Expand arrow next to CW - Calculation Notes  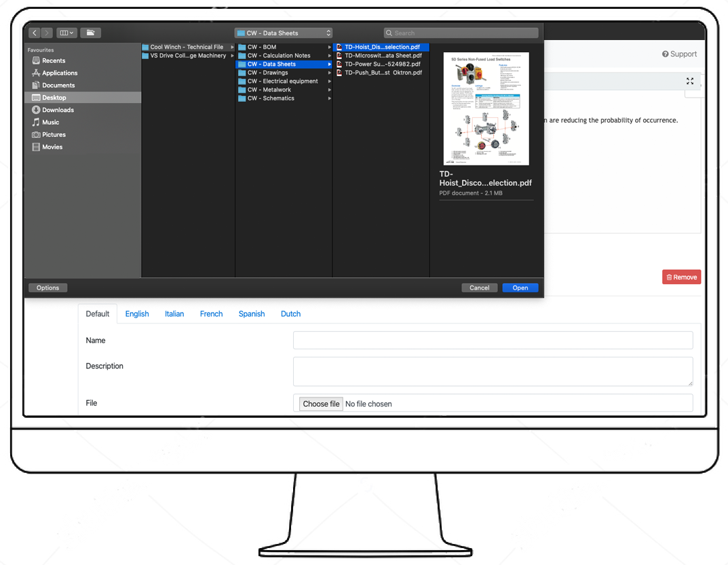click(329, 55)
